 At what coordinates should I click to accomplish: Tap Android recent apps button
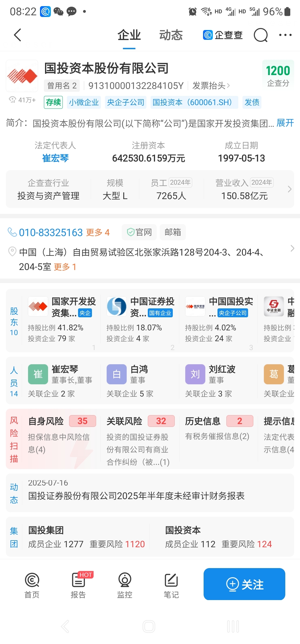(x=233, y=626)
